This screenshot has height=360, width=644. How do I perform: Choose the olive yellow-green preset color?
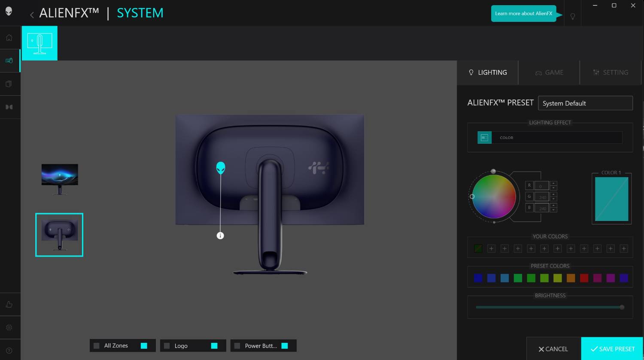tap(557, 278)
